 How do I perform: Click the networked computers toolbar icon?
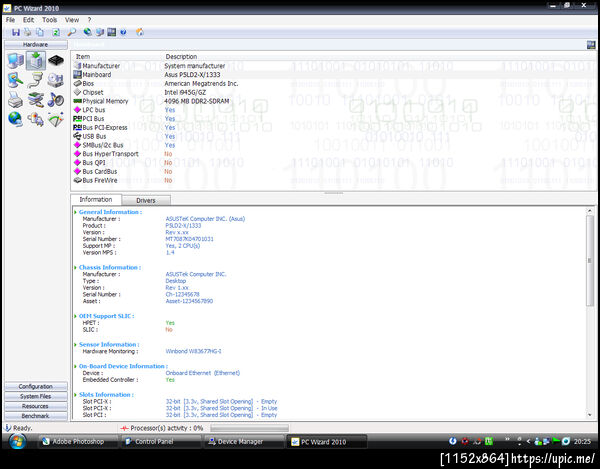tap(99, 33)
